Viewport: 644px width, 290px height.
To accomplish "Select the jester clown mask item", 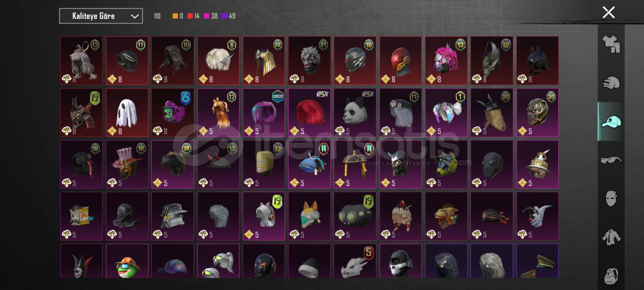I will (537, 216).
